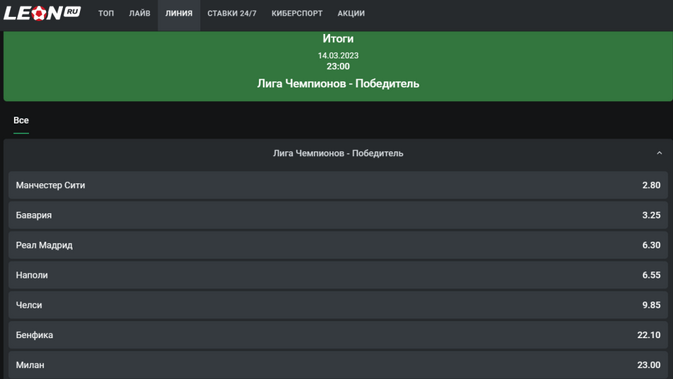The width and height of the screenshot is (673, 379).
Task: Bet on Манчестер Сити at 2.80
Action: (338, 185)
